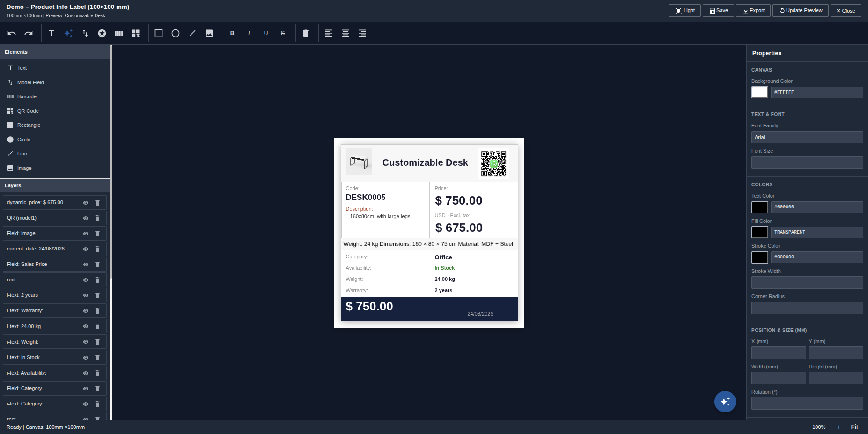868x434 pixels.
Task: Open the Text Color swatch
Action: 760,207
